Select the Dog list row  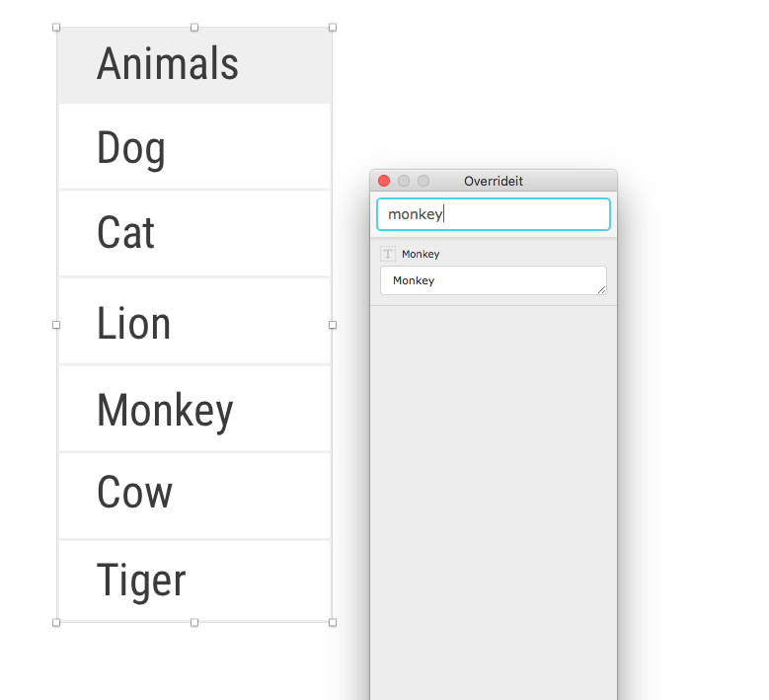[x=194, y=147]
